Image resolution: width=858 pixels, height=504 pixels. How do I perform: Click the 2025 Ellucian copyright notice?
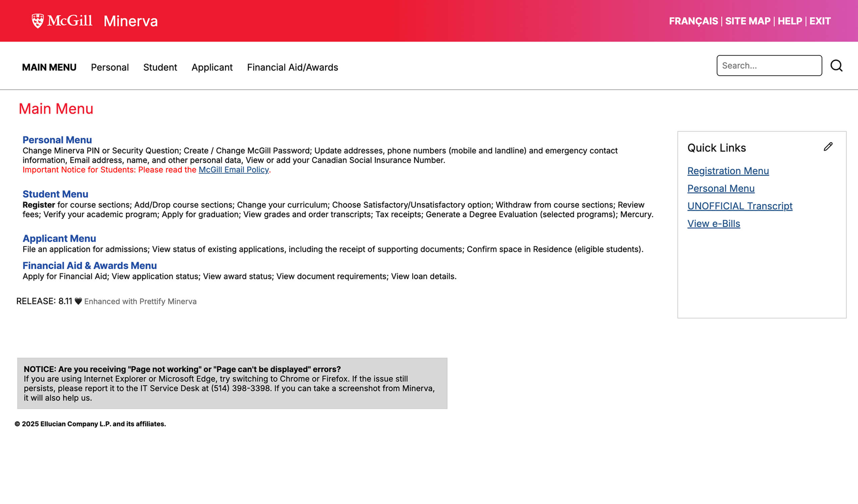tap(90, 424)
